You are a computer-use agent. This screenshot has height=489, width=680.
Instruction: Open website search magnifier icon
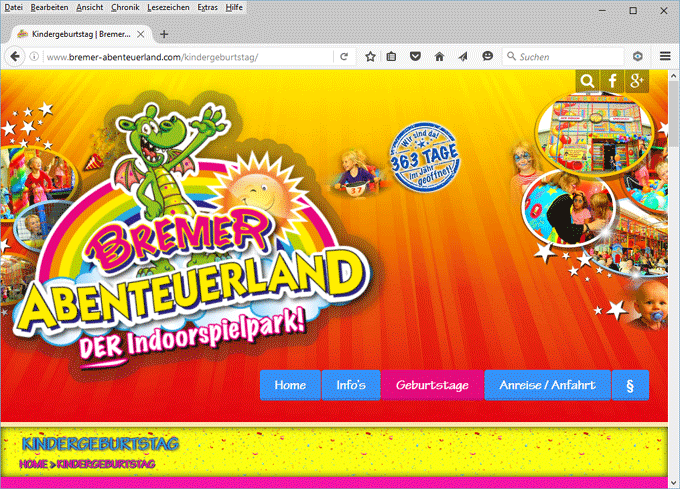point(588,81)
